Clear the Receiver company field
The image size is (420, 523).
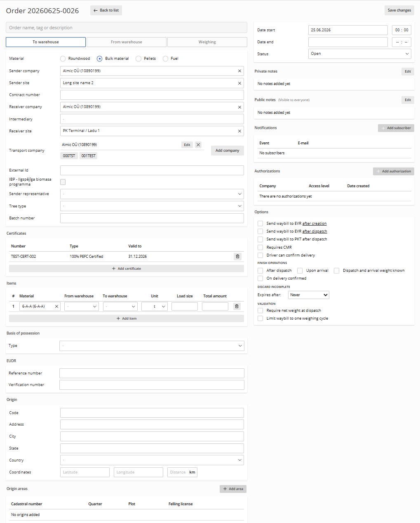239,107
